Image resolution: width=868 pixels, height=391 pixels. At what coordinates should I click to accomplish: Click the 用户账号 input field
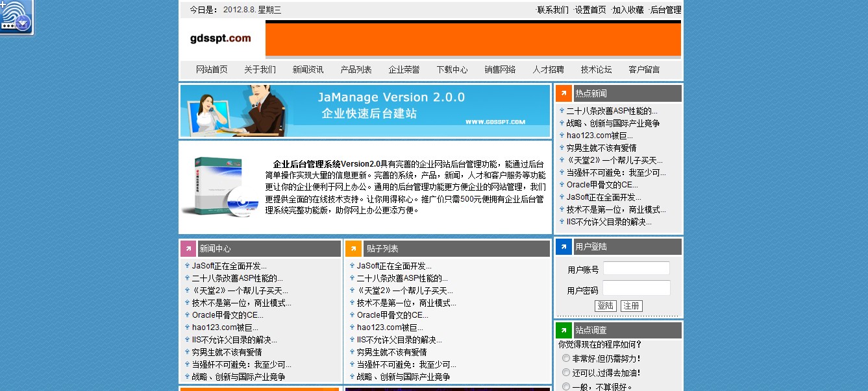point(636,268)
